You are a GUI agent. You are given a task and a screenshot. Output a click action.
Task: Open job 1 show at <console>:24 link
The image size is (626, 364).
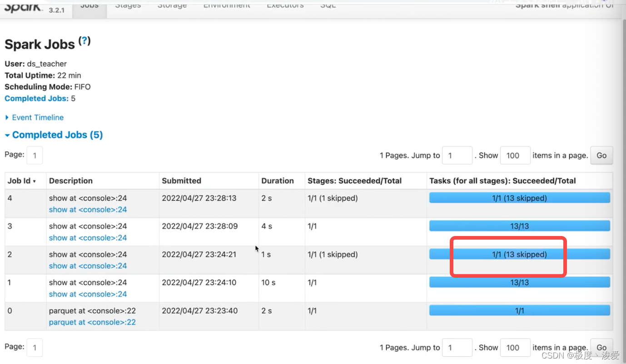(88, 294)
